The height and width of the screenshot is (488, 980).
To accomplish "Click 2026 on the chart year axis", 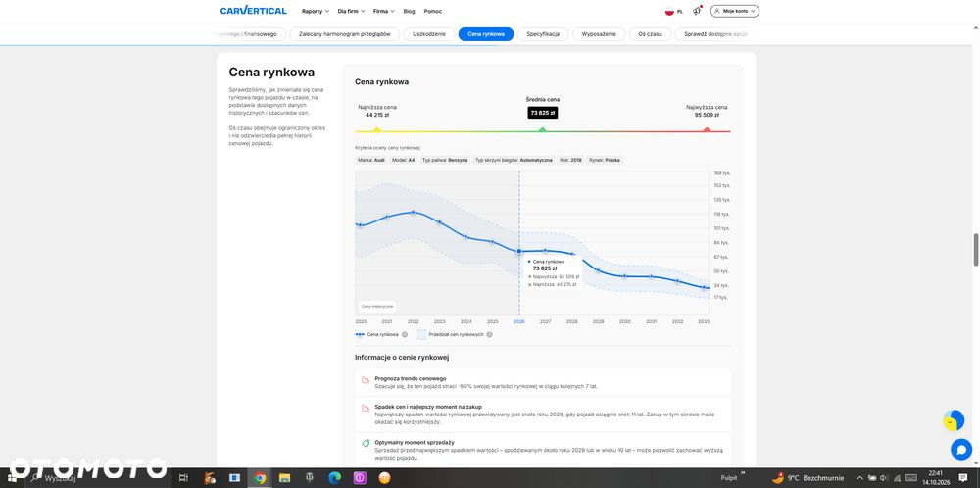I will (x=518, y=321).
